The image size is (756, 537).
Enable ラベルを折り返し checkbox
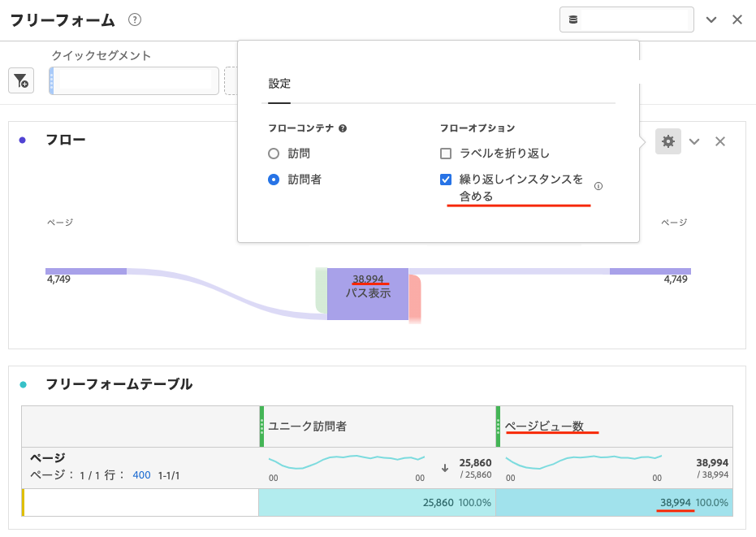pos(445,153)
